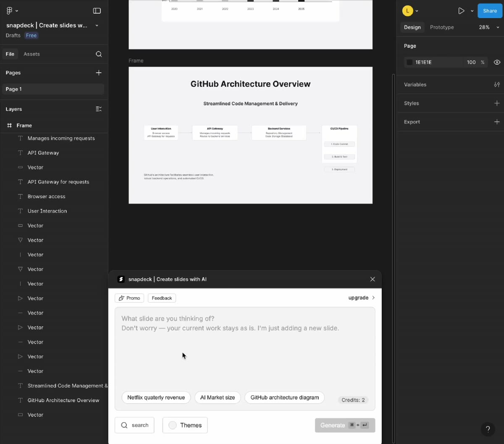
Task: Open the upgrade link
Action: click(362, 298)
